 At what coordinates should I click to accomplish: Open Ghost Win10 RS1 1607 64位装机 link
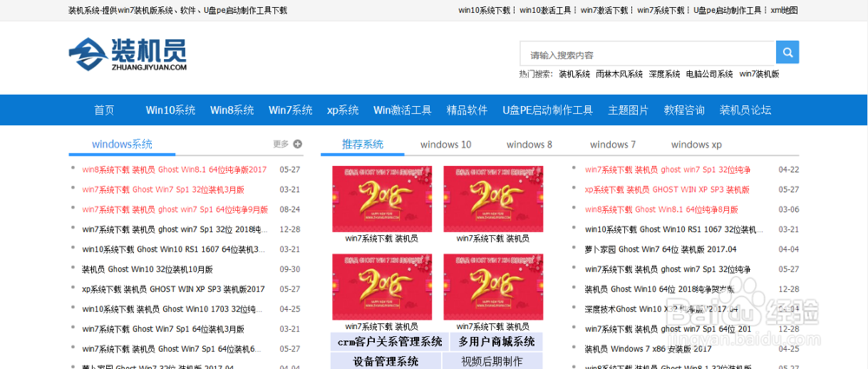click(x=174, y=249)
